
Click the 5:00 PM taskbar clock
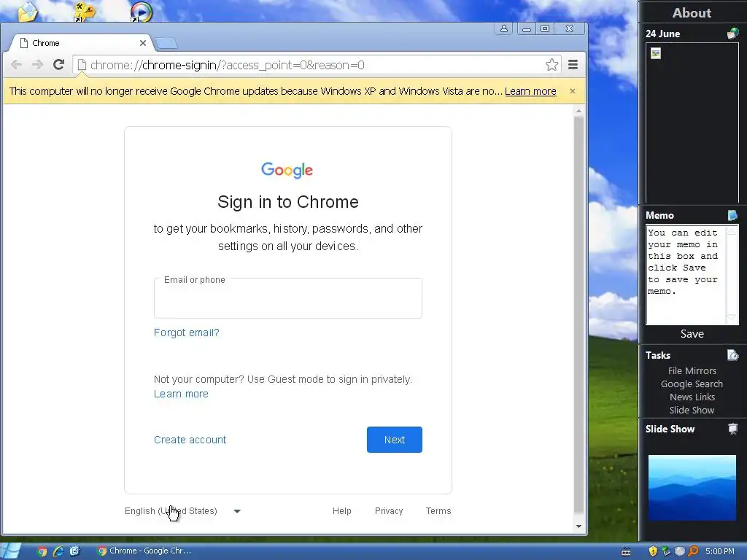pyautogui.click(x=720, y=551)
